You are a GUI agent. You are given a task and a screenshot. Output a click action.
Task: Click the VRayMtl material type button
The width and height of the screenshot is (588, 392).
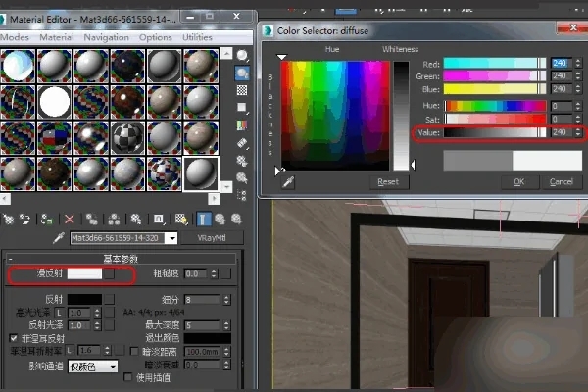[x=212, y=238]
